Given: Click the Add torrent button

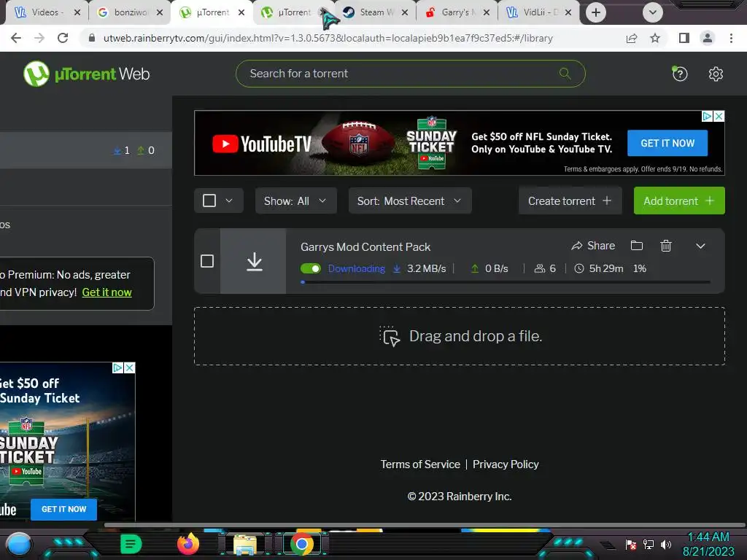Looking at the screenshot, I should (679, 201).
